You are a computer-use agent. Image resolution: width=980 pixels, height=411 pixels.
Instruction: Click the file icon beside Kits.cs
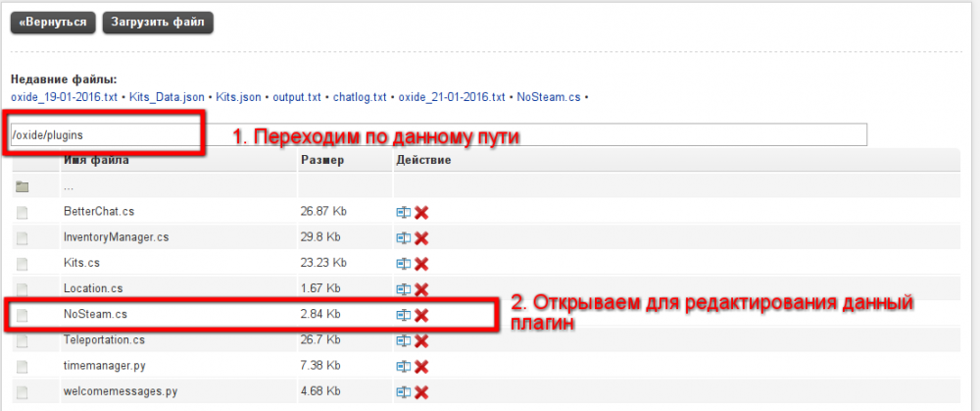(22, 264)
